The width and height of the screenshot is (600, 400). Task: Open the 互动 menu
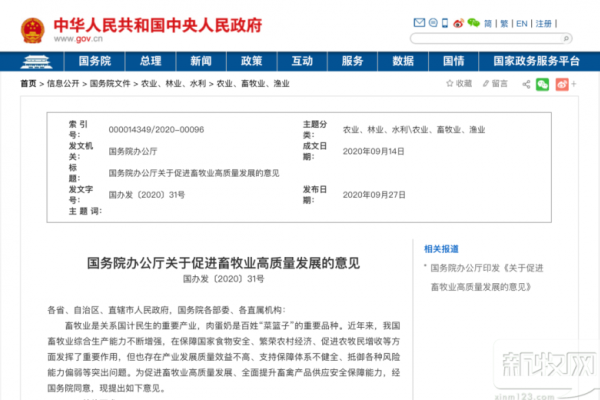[x=302, y=61]
